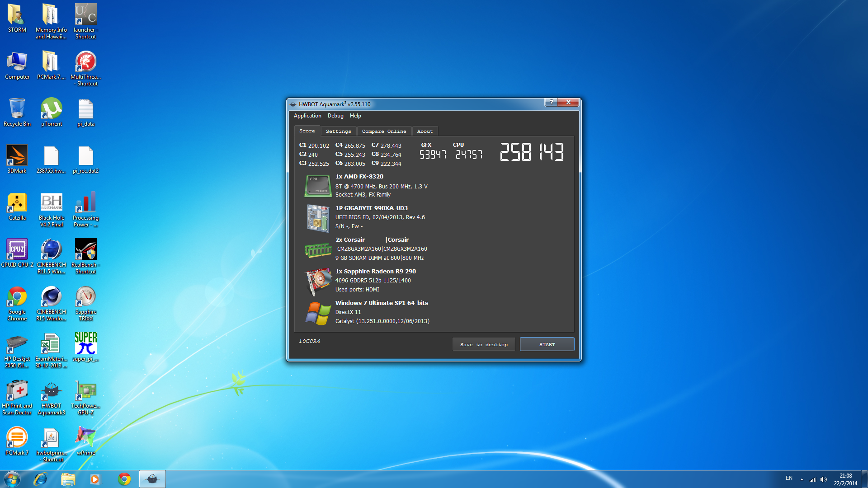This screenshot has height=488, width=868.
Task: Select the CPUID CPU-Z icon
Action: [x=17, y=253]
